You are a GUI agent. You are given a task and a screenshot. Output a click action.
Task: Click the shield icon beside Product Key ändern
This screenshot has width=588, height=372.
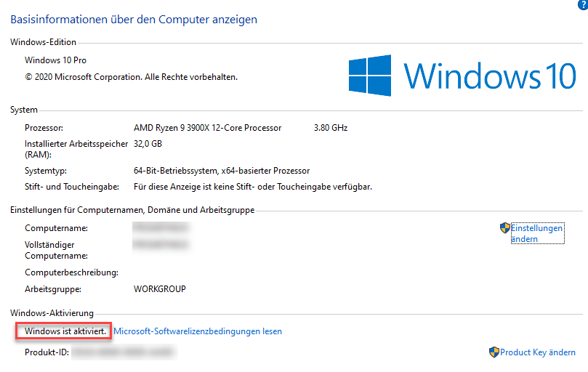pos(494,352)
